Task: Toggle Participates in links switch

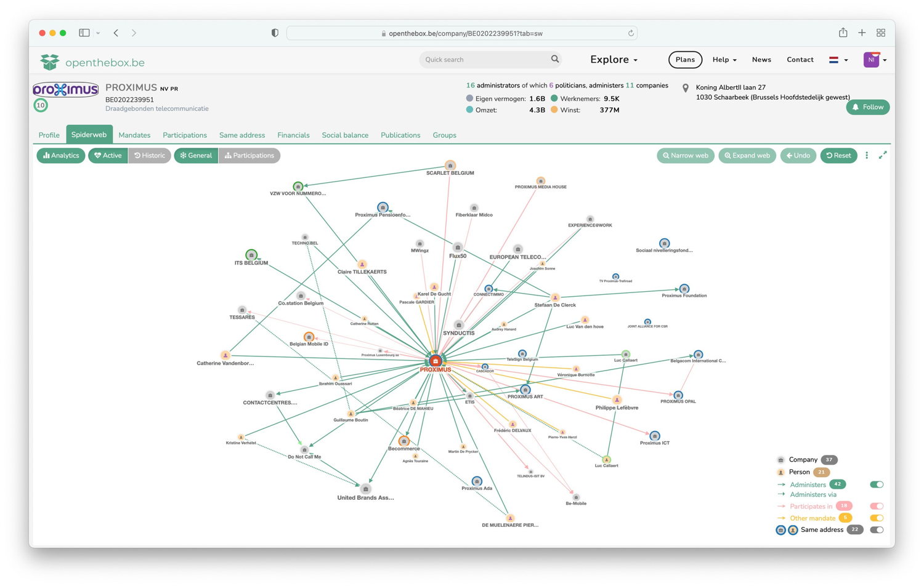Action: coord(877,506)
